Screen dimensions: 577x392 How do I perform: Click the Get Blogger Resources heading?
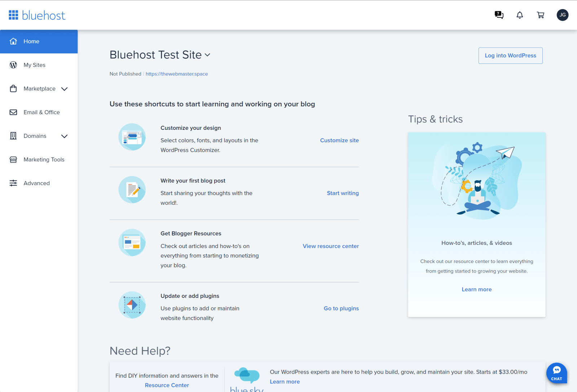pos(191,234)
